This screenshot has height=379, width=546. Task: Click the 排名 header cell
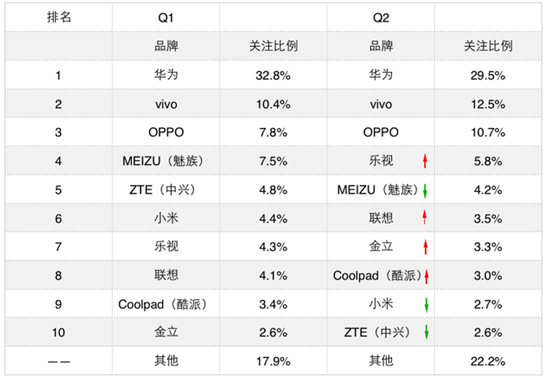click(x=58, y=17)
